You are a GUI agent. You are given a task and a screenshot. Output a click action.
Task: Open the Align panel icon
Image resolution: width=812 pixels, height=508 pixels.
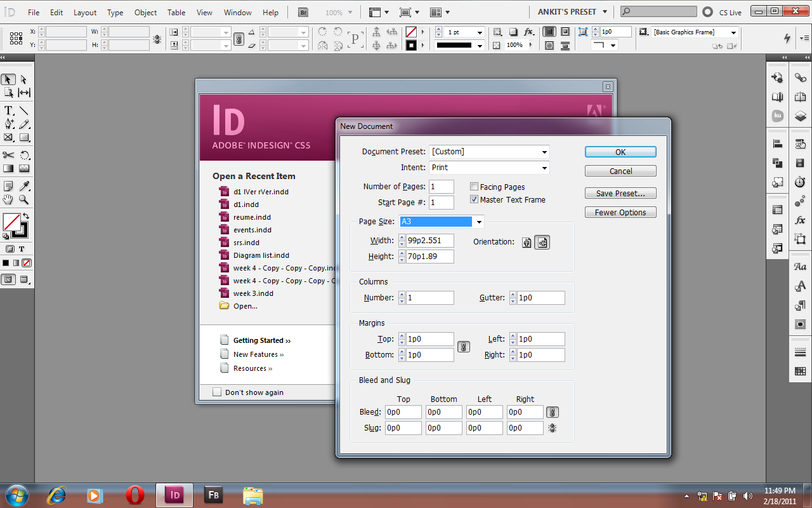pyautogui.click(x=777, y=144)
